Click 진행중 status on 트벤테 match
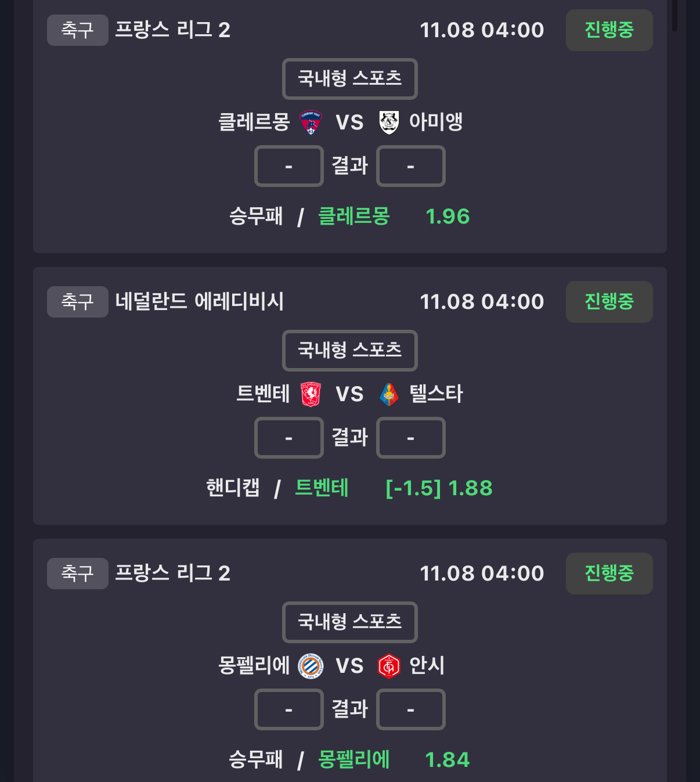The width and height of the screenshot is (700, 782). [x=609, y=302]
